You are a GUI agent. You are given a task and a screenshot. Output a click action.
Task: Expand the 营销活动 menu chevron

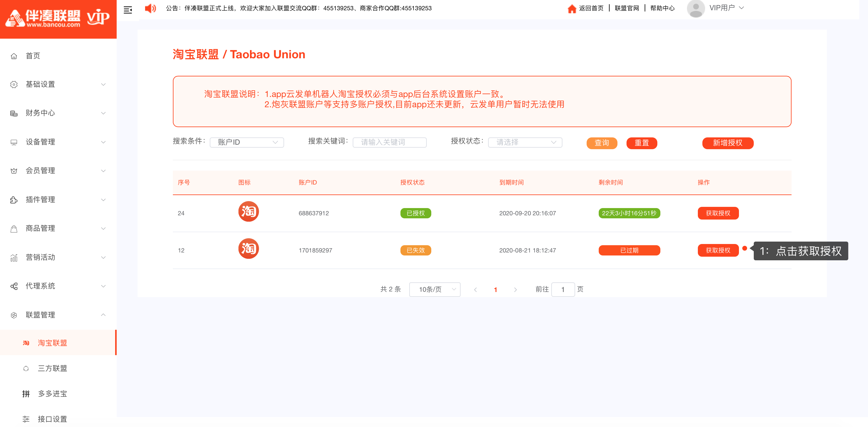pyautogui.click(x=103, y=257)
